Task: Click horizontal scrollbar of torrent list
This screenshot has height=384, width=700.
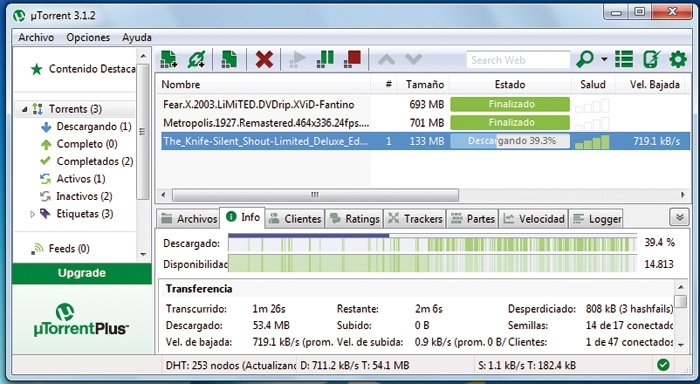Action: tap(315, 195)
